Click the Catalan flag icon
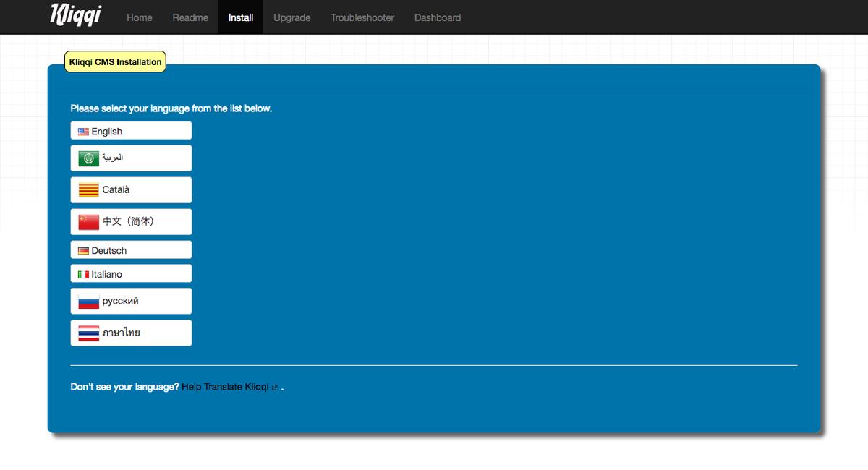The width and height of the screenshot is (868, 470). 88,190
